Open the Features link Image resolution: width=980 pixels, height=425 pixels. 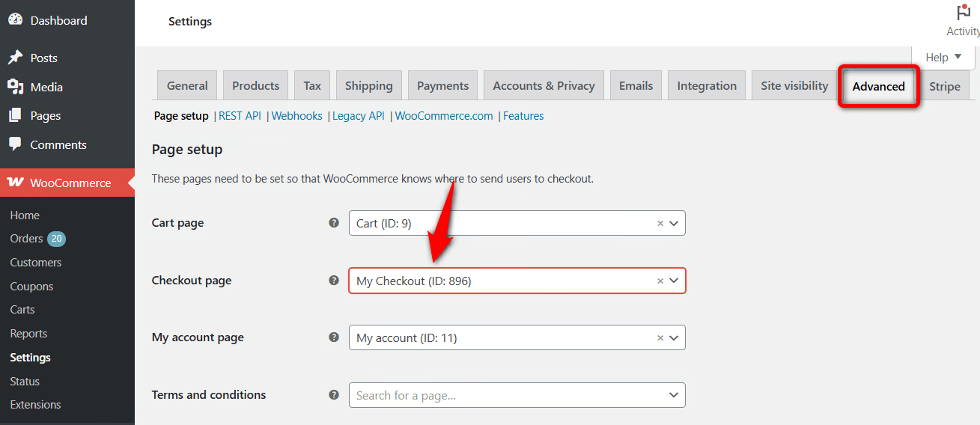click(523, 116)
